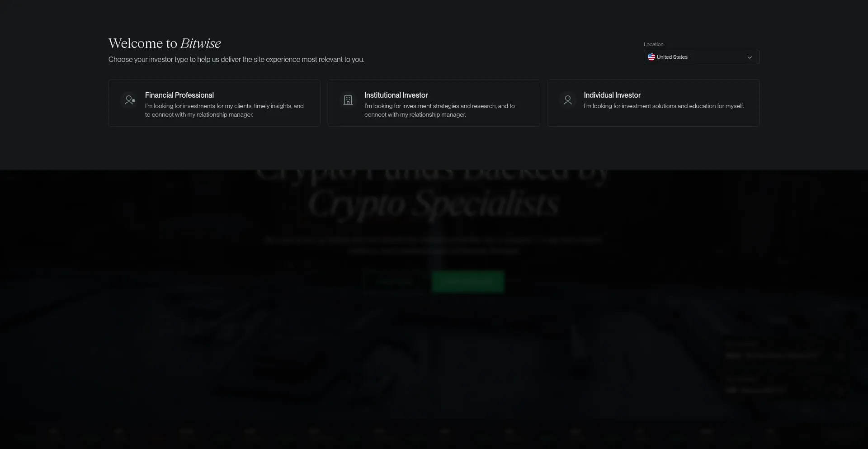Viewport: 868px width, 449px height.
Task: Click the Individual Investor education description
Action: [664, 106]
